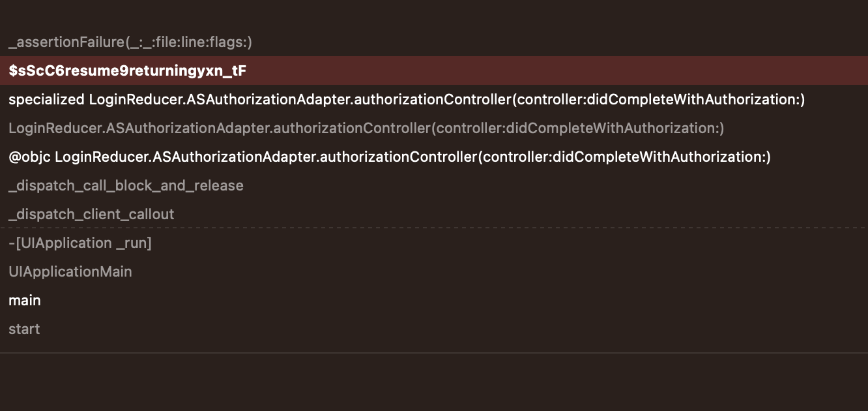Select the specialized LoginReducer.ASAuthorizationAdapter frame

(x=407, y=100)
